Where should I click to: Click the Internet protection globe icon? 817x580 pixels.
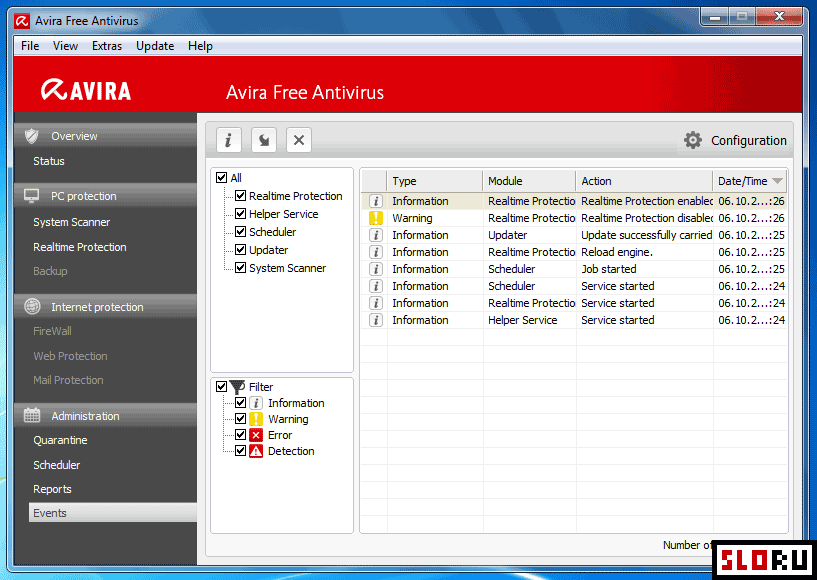(x=32, y=307)
